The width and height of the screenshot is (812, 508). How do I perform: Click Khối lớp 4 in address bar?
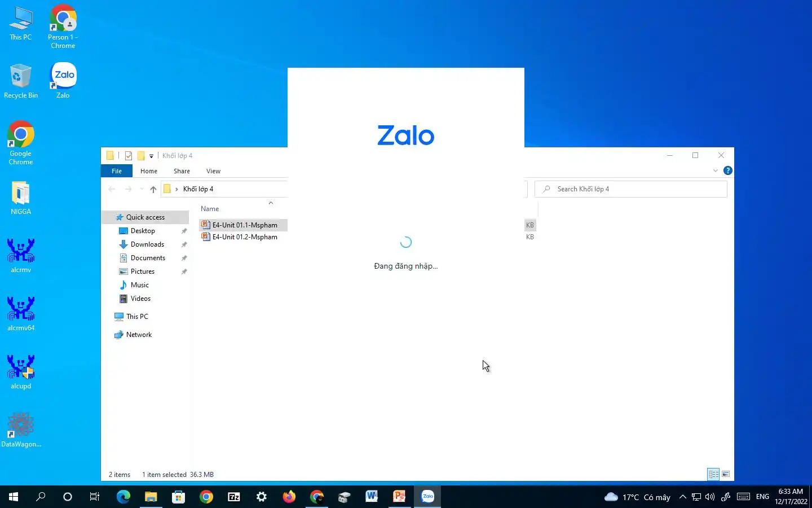tap(198, 189)
